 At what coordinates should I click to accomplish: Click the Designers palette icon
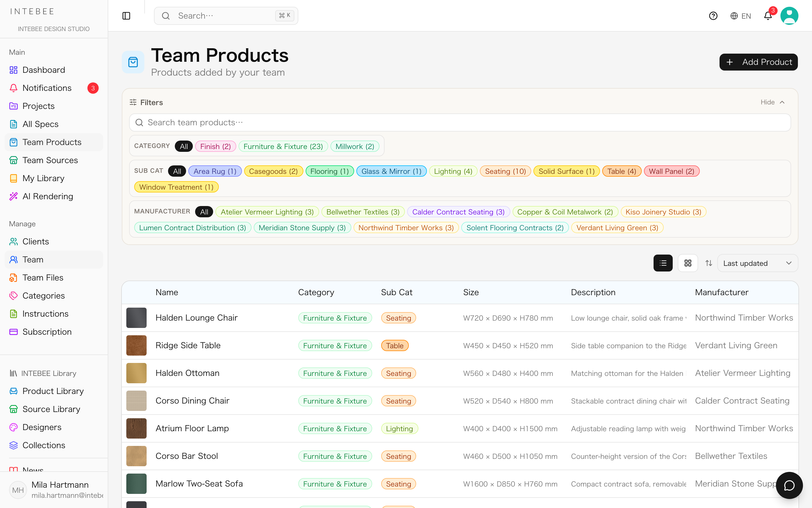click(14, 427)
